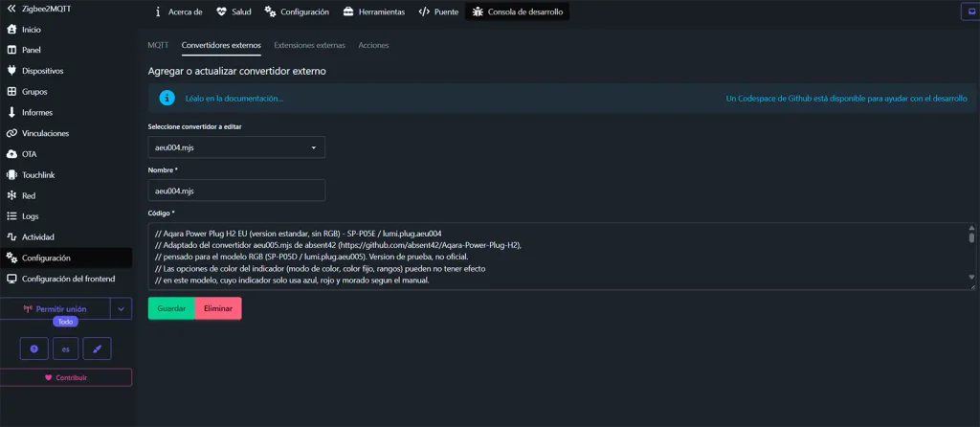Click the Actividad waveform icon

(11, 236)
